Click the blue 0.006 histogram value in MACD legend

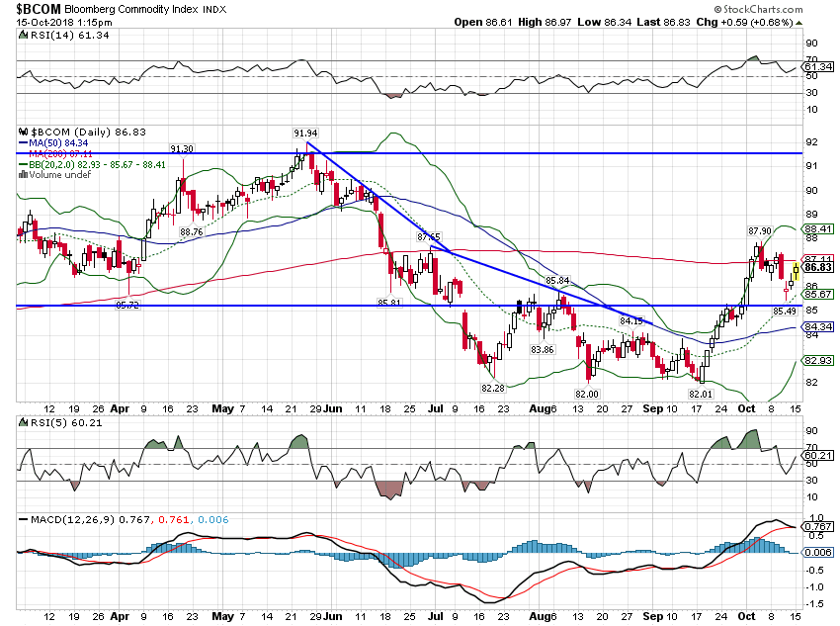click(x=213, y=519)
